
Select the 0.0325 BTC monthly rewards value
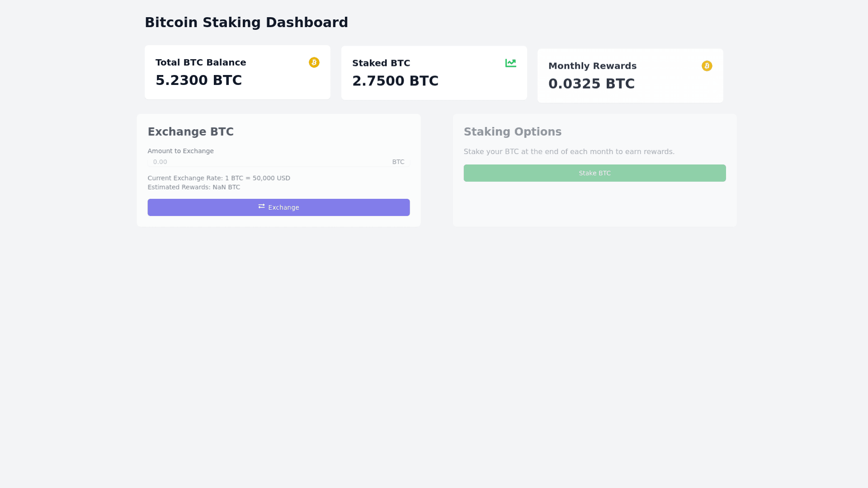[x=591, y=84]
